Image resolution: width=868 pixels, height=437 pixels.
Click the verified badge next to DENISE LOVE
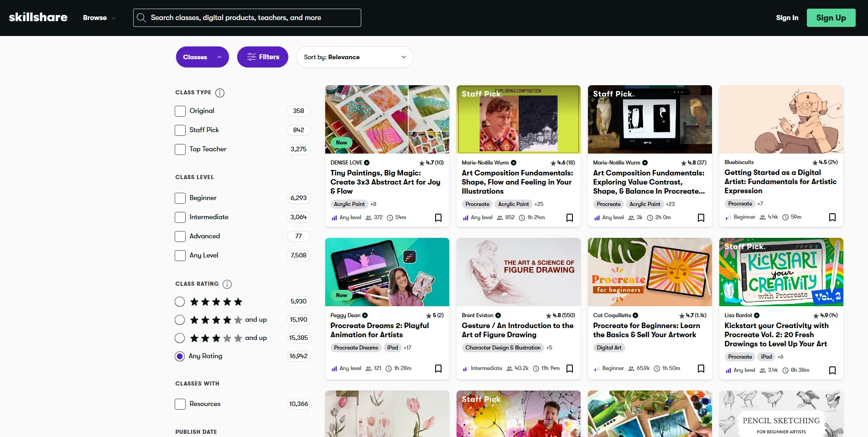click(366, 162)
